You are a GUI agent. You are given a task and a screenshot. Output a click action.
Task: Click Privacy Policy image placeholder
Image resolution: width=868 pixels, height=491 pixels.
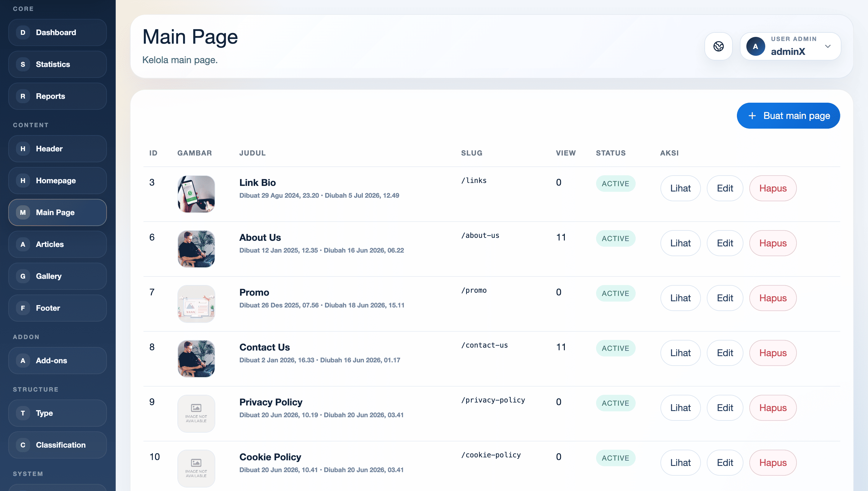point(196,414)
